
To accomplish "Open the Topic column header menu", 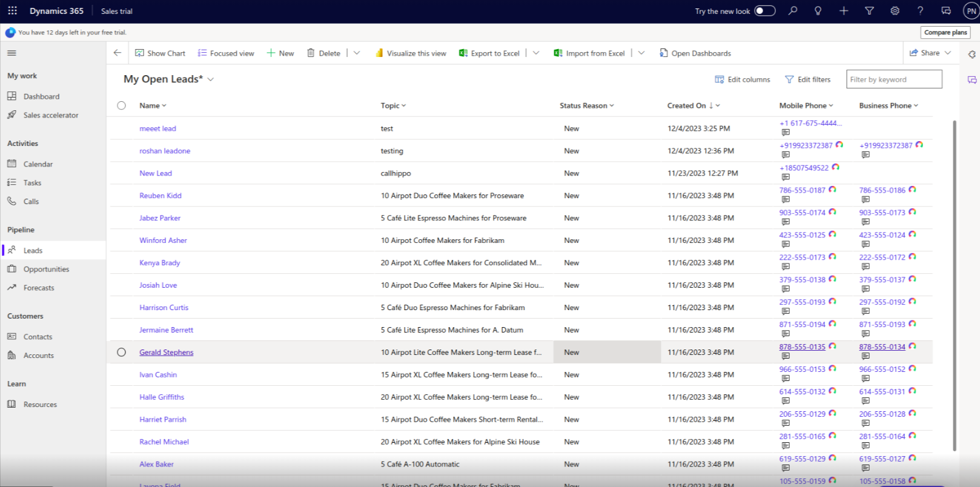I will point(394,105).
